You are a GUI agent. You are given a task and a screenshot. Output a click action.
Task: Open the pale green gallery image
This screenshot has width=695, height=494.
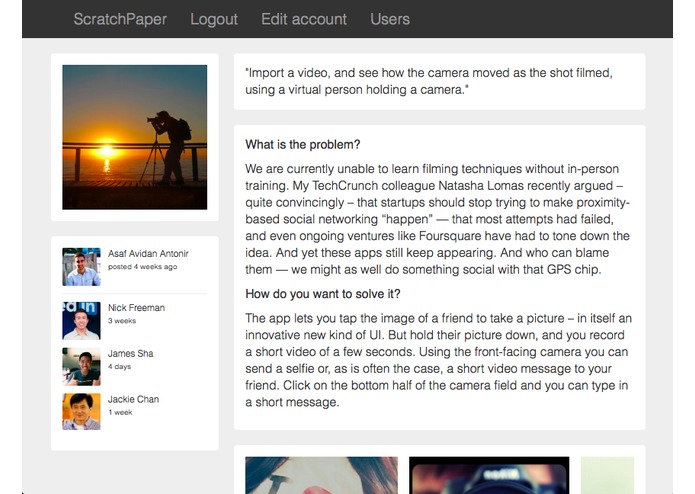pyautogui.click(x=607, y=475)
